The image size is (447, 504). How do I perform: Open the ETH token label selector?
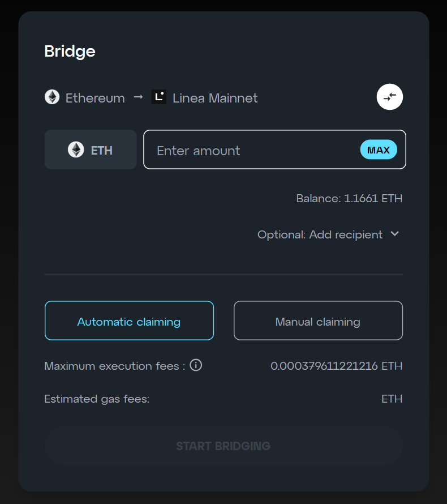[102, 150]
